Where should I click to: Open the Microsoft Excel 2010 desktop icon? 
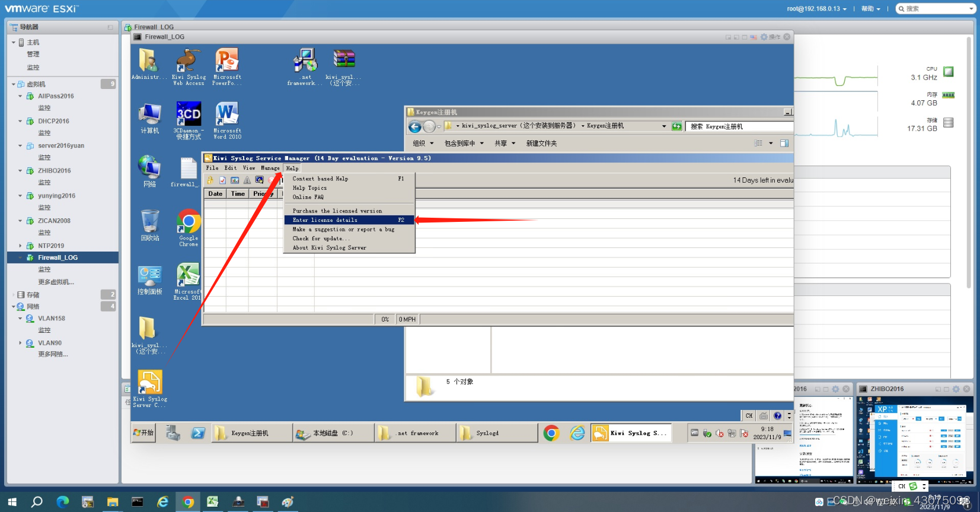click(187, 282)
